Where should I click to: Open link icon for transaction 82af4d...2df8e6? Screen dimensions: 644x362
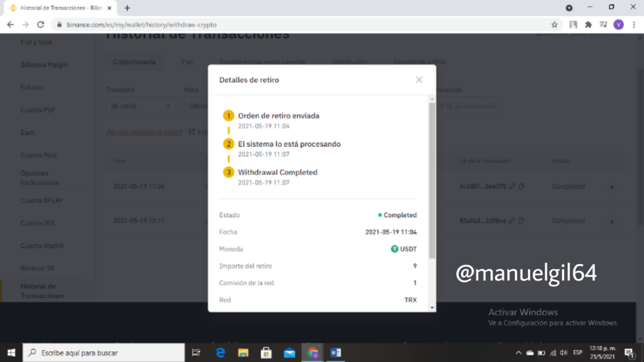click(x=511, y=221)
